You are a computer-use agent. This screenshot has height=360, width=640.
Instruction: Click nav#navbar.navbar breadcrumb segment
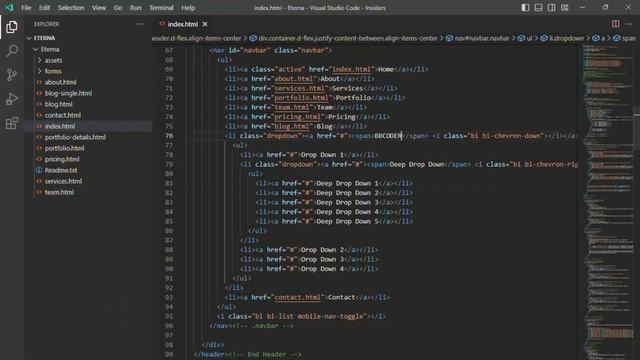click(x=482, y=38)
